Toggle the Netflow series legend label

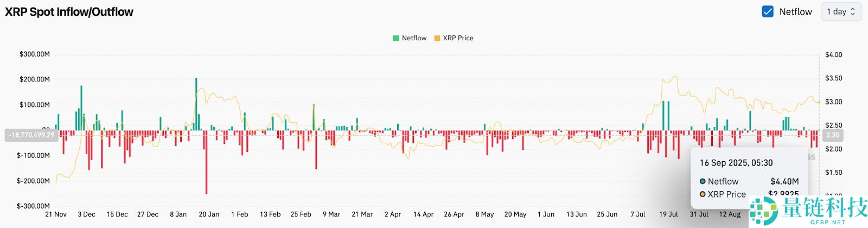coord(414,38)
